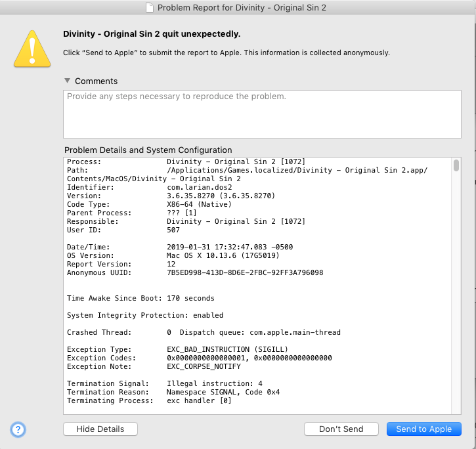
Task: Click the yellow warning triangle icon
Action: click(x=32, y=49)
